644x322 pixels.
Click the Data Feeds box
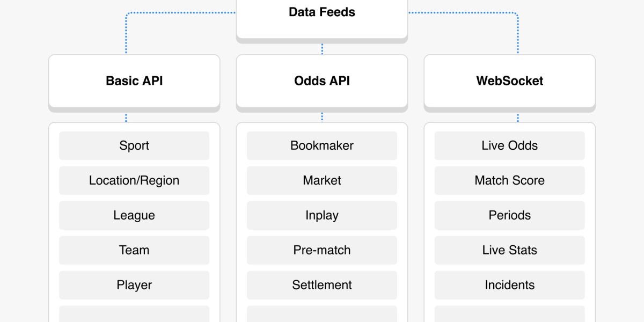(x=322, y=19)
